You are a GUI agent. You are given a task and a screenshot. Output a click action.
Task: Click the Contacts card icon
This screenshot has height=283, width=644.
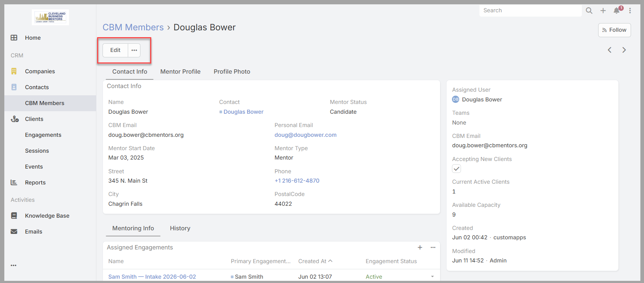[14, 87]
